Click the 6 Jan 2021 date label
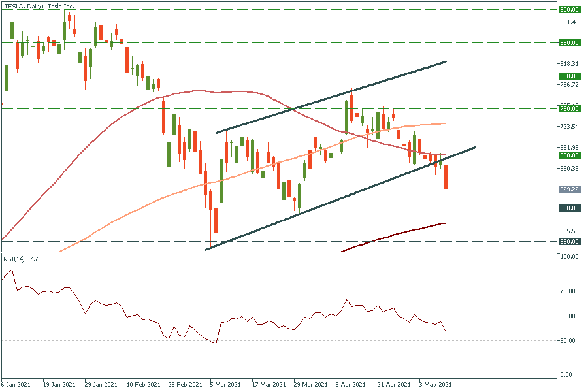The height and width of the screenshot is (392, 588). coord(17,385)
